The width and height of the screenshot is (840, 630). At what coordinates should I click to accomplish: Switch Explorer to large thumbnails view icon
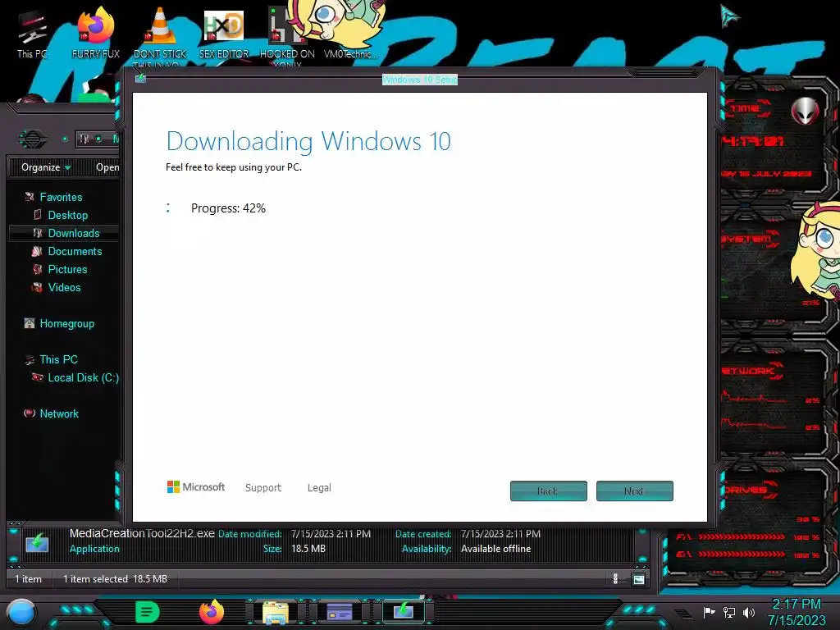[638, 578]
